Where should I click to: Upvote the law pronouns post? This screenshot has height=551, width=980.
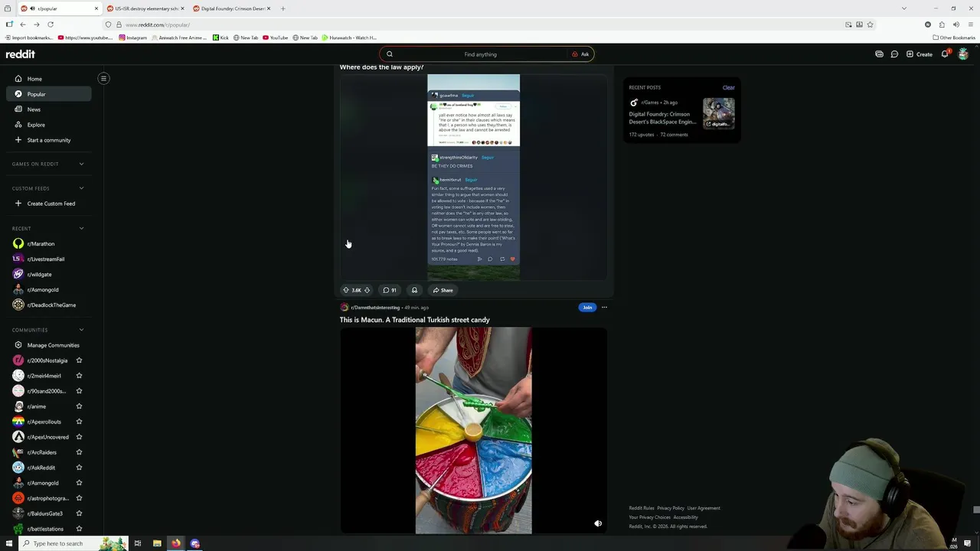(x=345, y=290)
